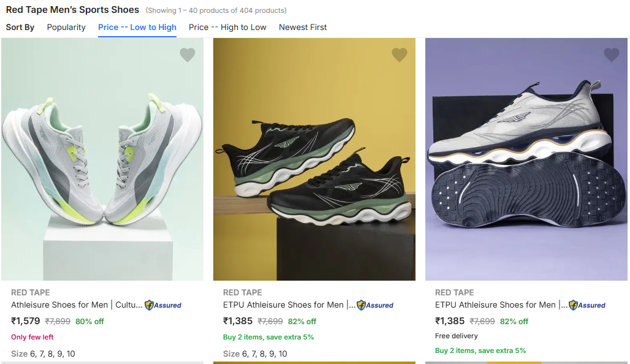Image resolution: width=630 pixels, height=364 pixels.
Task: Toggle wishlist heart on black ETPU shoe
Action: [400, 55]
